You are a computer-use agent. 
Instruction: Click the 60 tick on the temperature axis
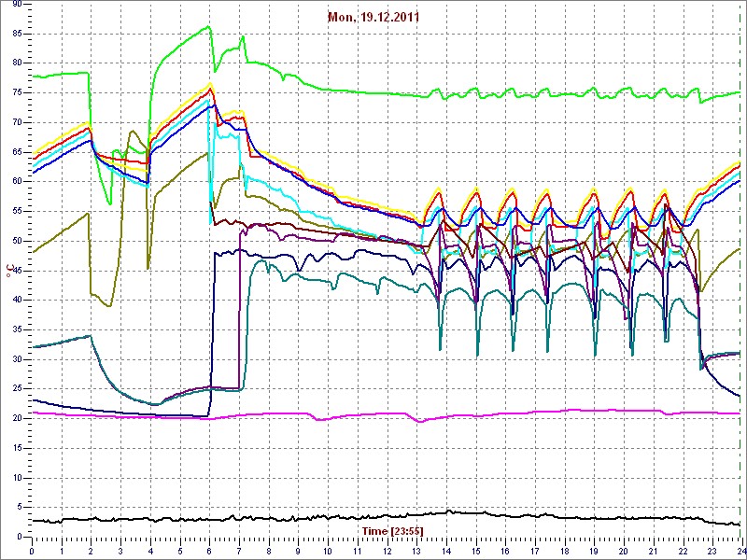point(17,181)
